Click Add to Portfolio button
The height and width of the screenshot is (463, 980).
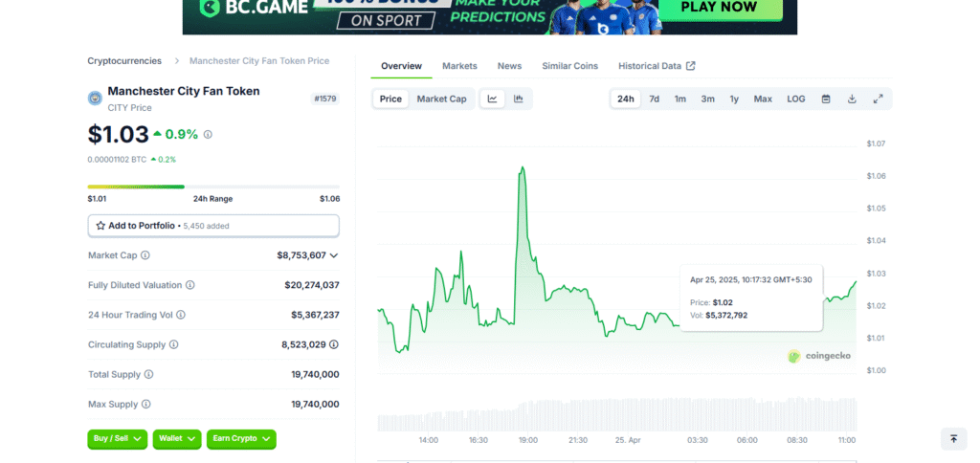click(x=212, y=226)
